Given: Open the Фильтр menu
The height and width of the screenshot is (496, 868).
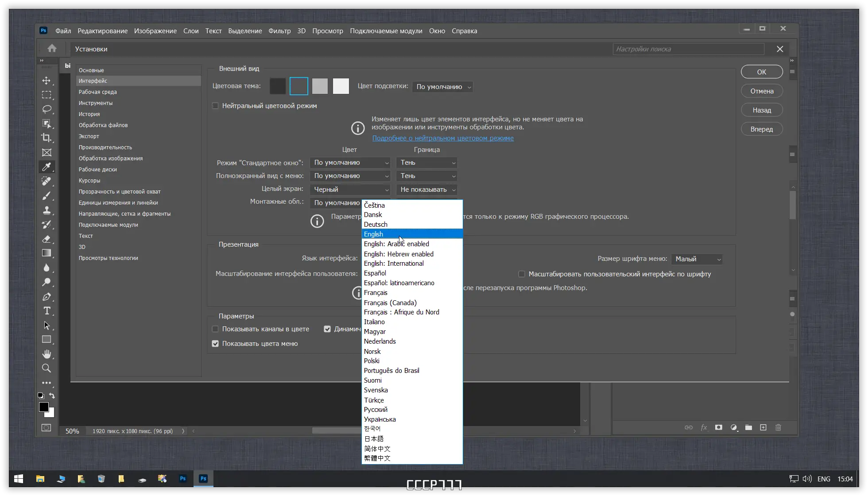Looking at the screenshot, I should 279,31.
